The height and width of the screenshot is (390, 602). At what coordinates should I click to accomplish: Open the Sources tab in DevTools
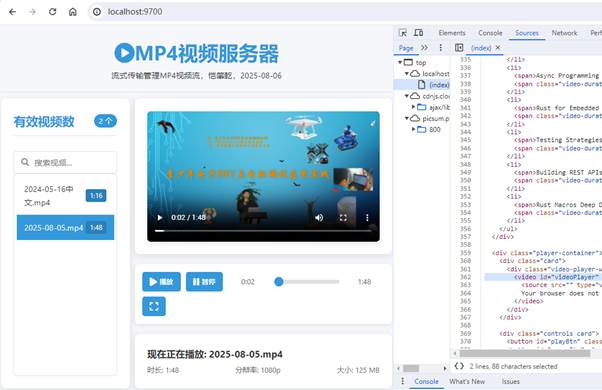point(527,33)
